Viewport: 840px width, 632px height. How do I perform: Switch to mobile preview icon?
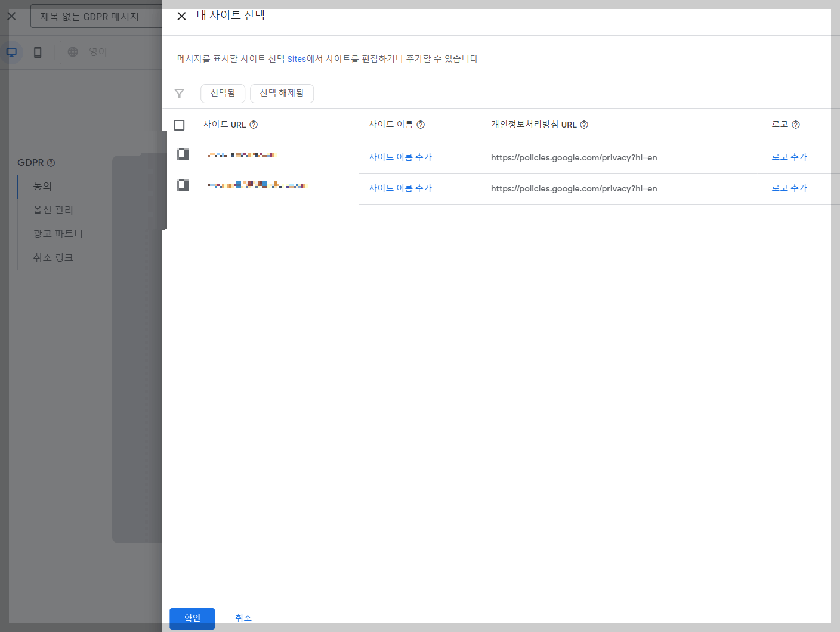click(38, 52)
